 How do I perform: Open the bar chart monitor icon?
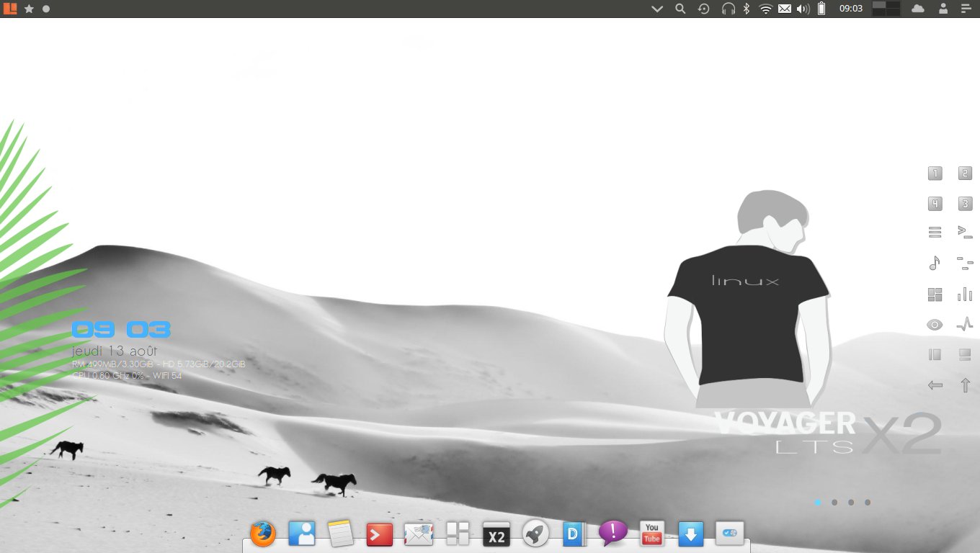tap(965, 294)
